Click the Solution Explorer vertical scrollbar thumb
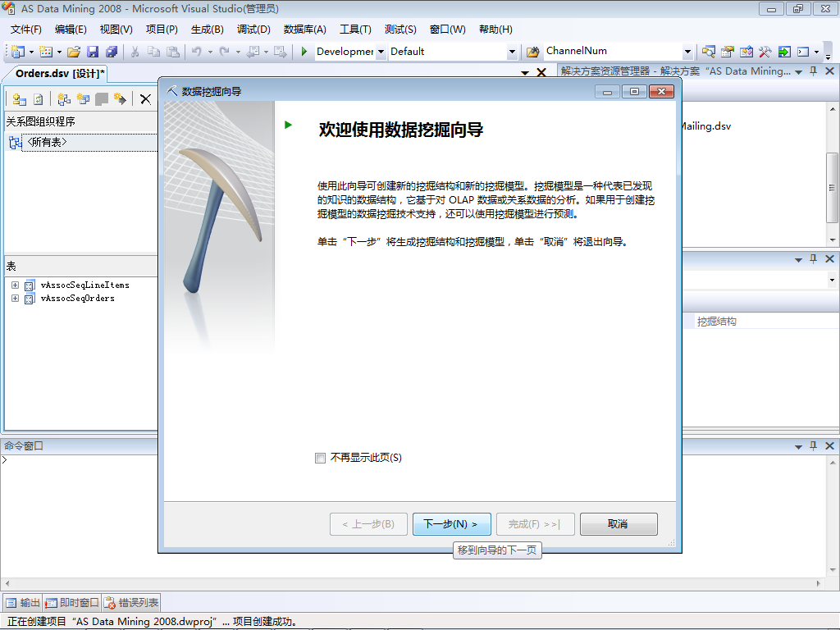The image size is (840, 630). (832, 188)
